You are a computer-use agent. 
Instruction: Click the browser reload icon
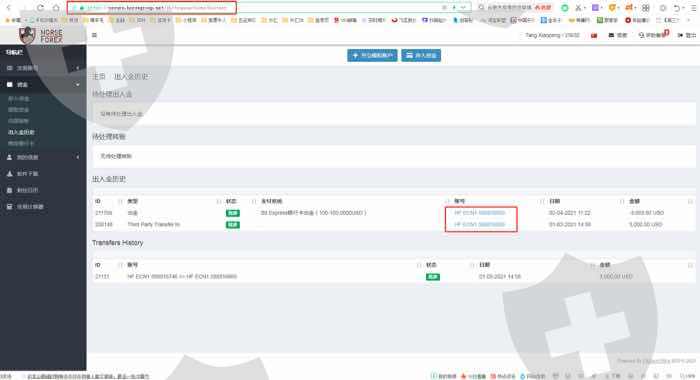click(x=40, y=8)
